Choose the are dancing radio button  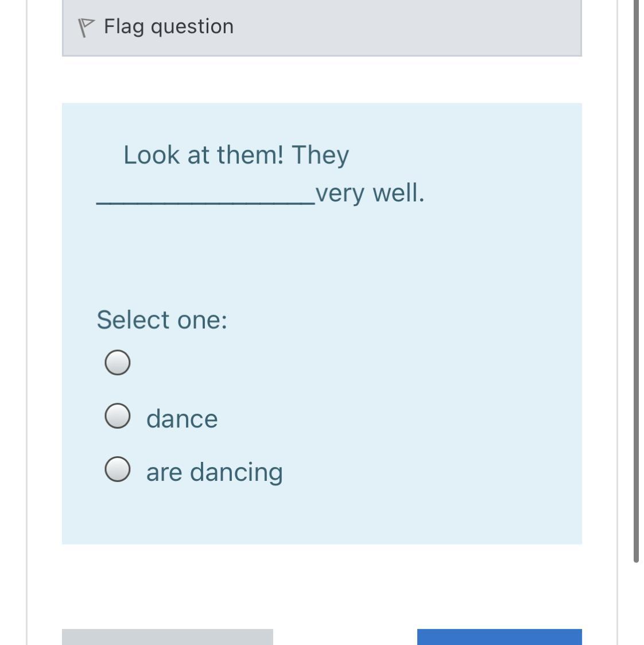(118, 469)
